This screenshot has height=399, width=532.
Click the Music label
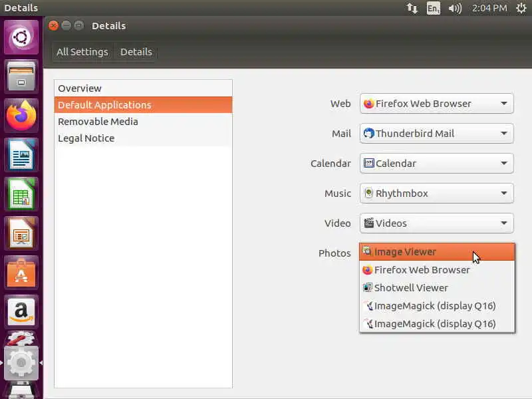(338, 193)
